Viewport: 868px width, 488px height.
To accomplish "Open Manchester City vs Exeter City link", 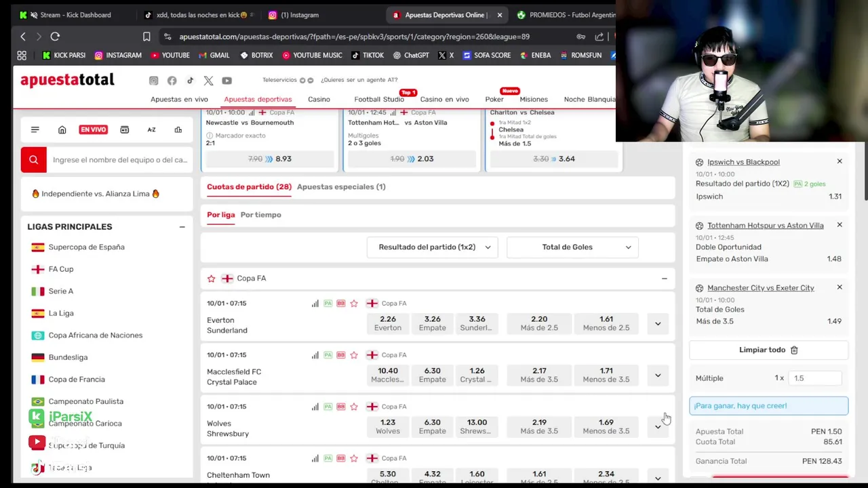I will pyautogui.click(x=760, y=288).
